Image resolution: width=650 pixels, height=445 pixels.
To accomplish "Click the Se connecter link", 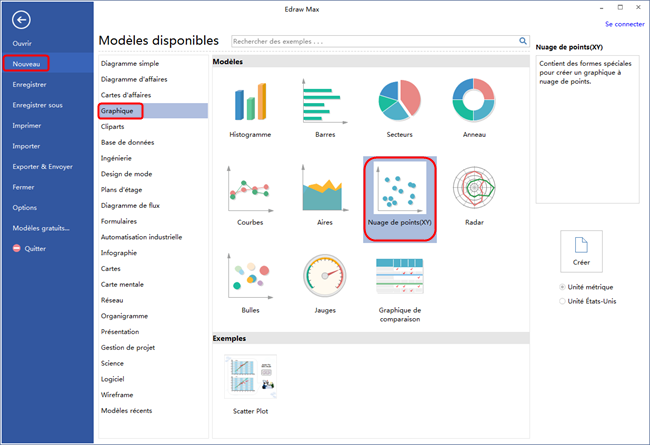I will 625,24.
